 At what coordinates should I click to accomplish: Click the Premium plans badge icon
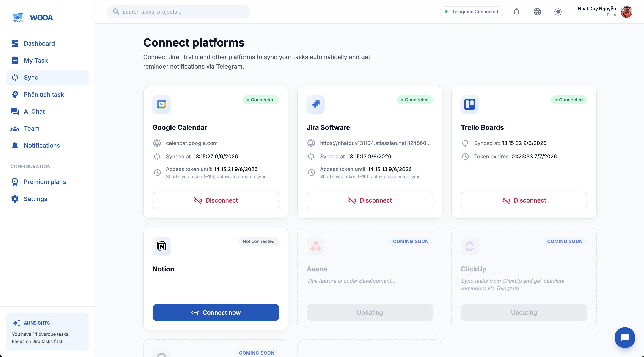pos(15,182)
